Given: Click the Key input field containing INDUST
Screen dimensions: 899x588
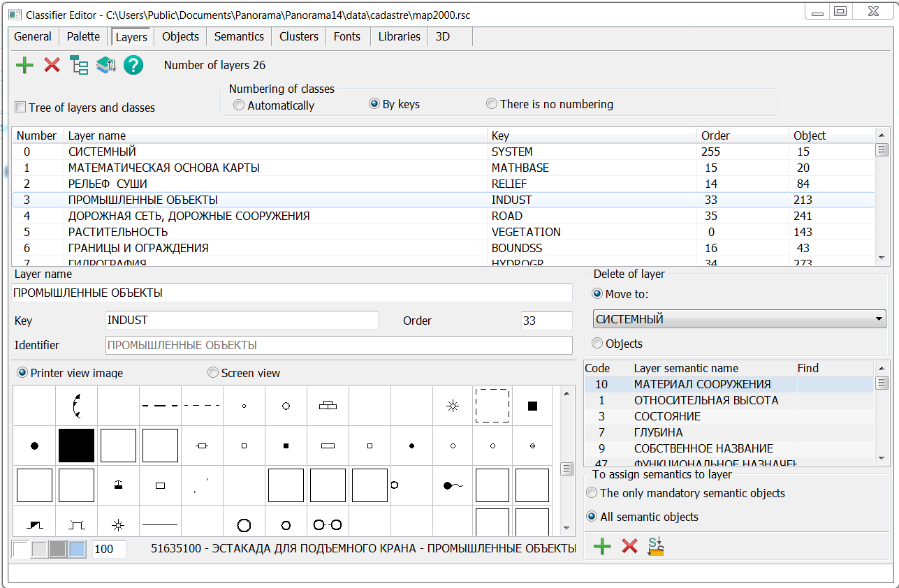Looking at the screenshot, I should [242, 321].
